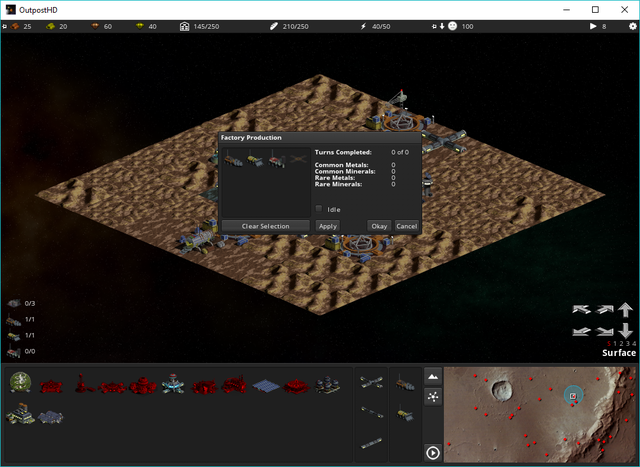The image size is (640, 467).
Task: Switch to surface level S
Action: coord(609,344)
